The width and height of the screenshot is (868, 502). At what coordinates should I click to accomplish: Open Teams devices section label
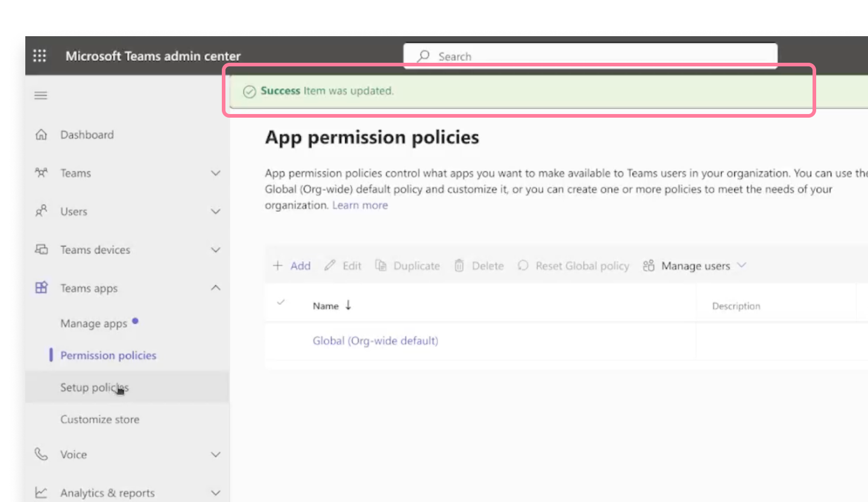pyautogui.click(x=95, y=250)
